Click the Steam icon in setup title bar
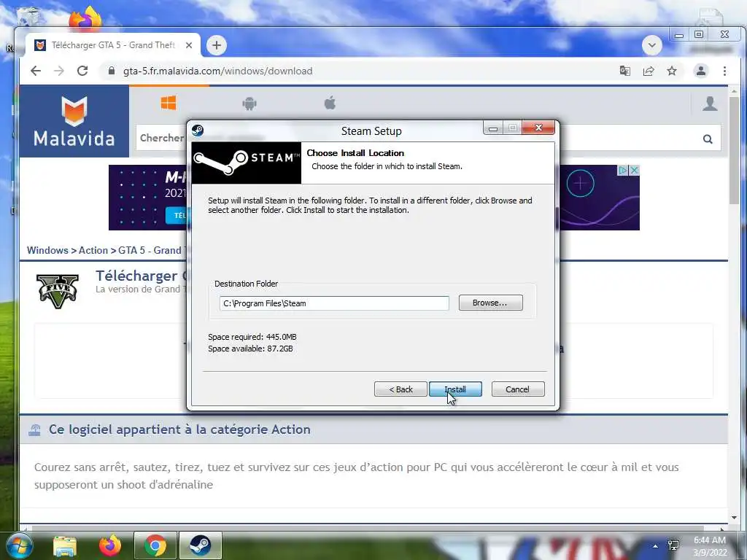Viewport: 747px width, 560px height. [198, 131]
